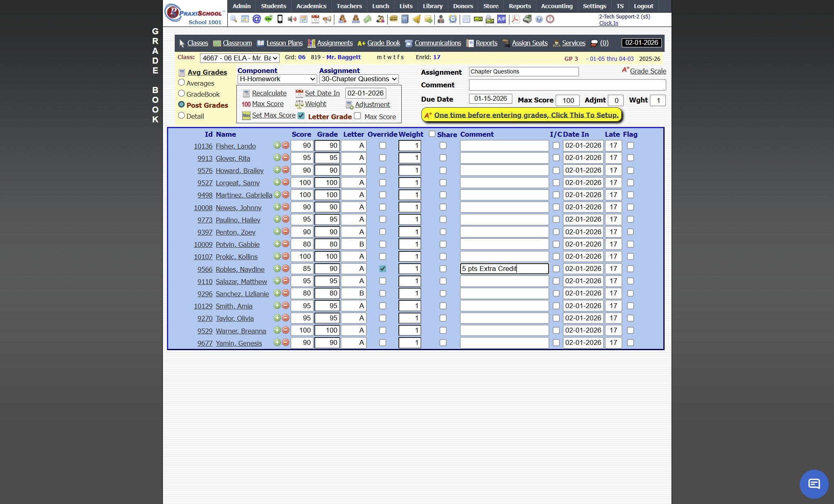Uncheck the Letter Grade checkbox
The image size is (834, 504).
(301, 116)
